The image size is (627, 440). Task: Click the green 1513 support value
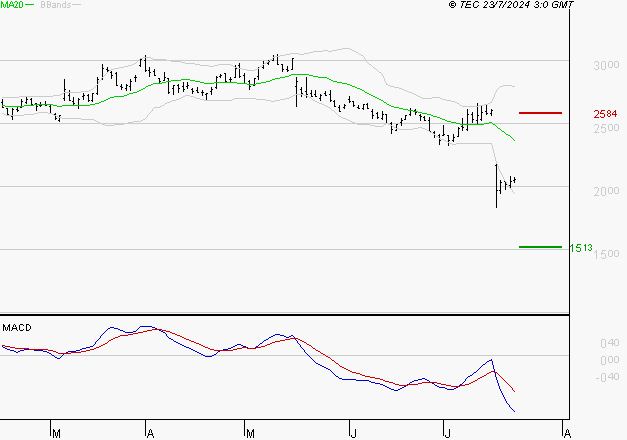click(581, 248)
